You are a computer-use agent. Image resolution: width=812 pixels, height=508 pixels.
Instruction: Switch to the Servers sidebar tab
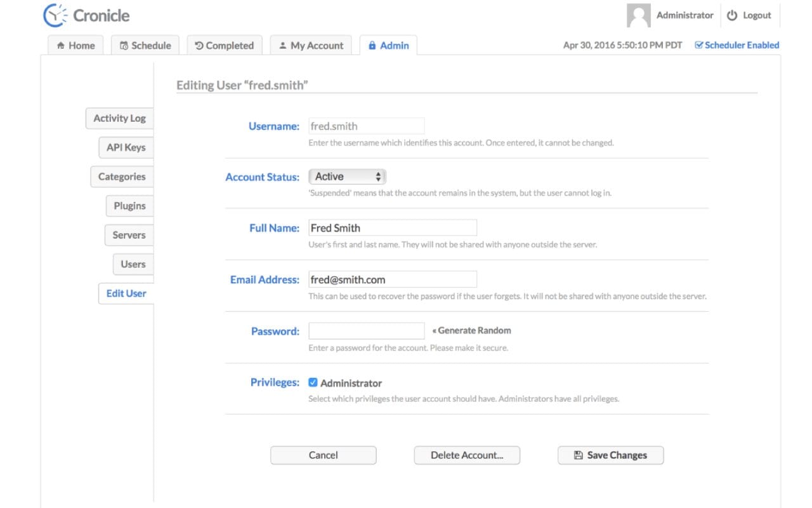(x=129, y=235)
